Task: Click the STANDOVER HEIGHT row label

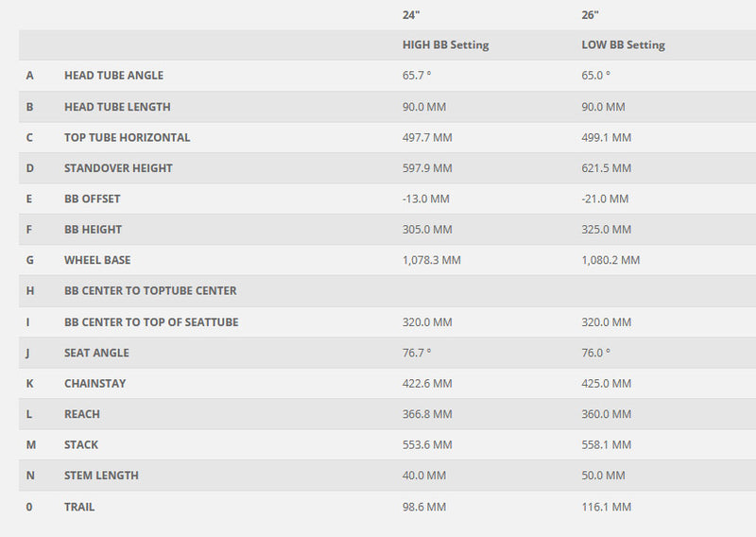Action: [x=118, y=168]
